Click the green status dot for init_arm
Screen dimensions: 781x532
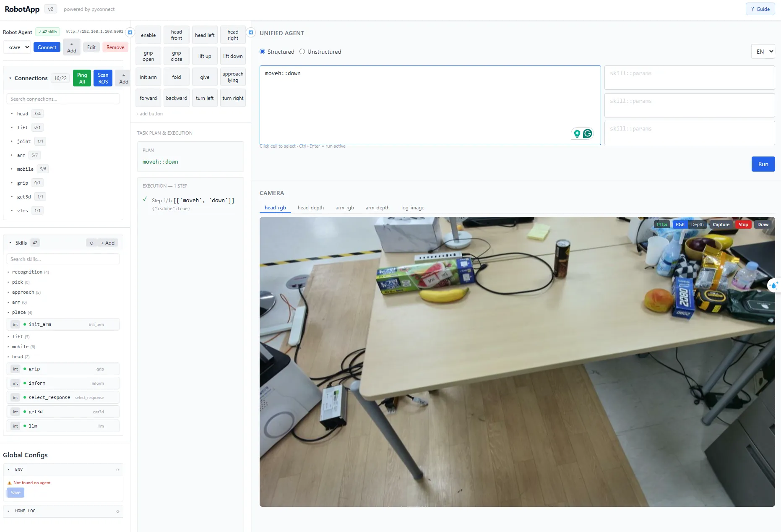pos(25,324)
